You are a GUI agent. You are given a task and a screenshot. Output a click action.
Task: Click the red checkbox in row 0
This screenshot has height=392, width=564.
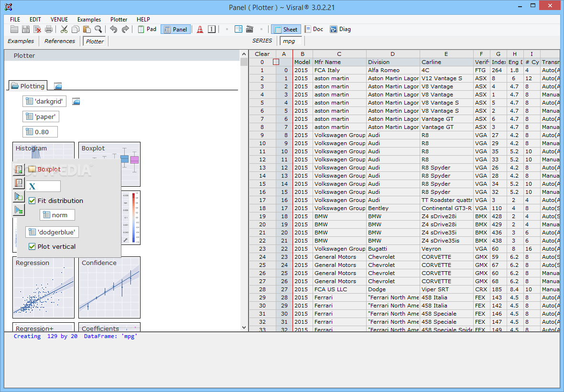pos(276,62)
